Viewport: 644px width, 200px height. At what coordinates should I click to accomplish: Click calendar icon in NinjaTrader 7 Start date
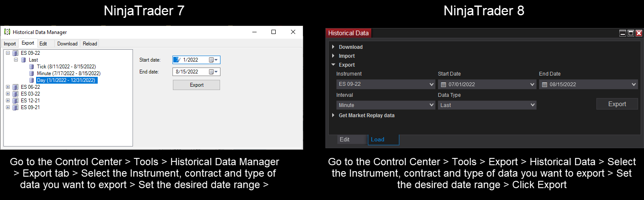(211, 60)
